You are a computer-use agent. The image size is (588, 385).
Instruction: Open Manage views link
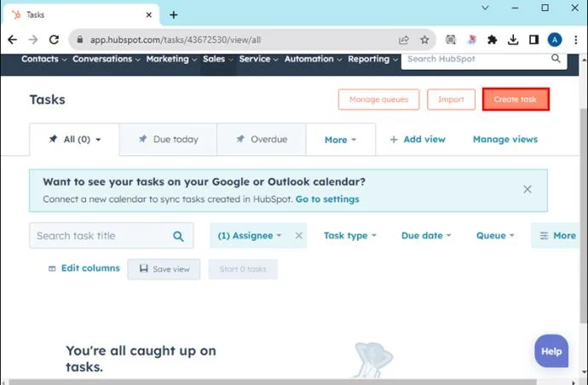pyautogui.click(x=505, y=140)
